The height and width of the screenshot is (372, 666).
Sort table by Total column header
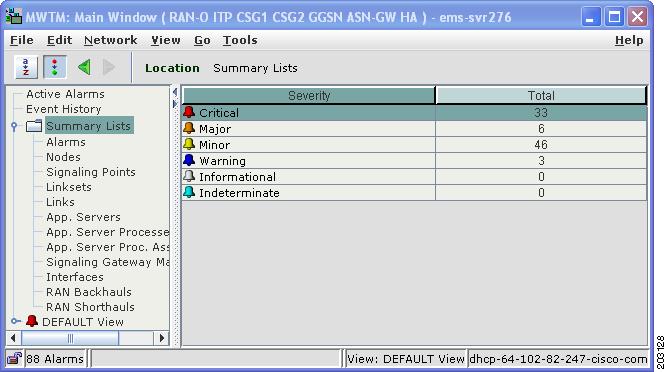[541, 96]
